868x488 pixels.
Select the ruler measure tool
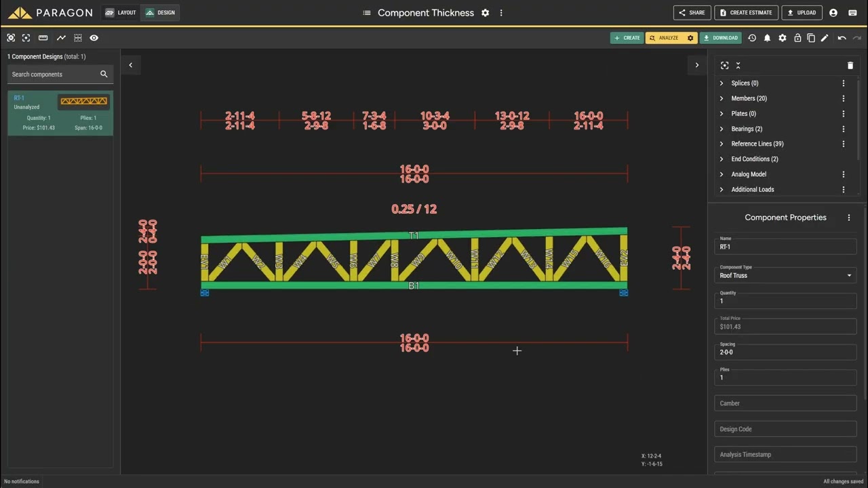pyautogui.click(x=43, y=38)
